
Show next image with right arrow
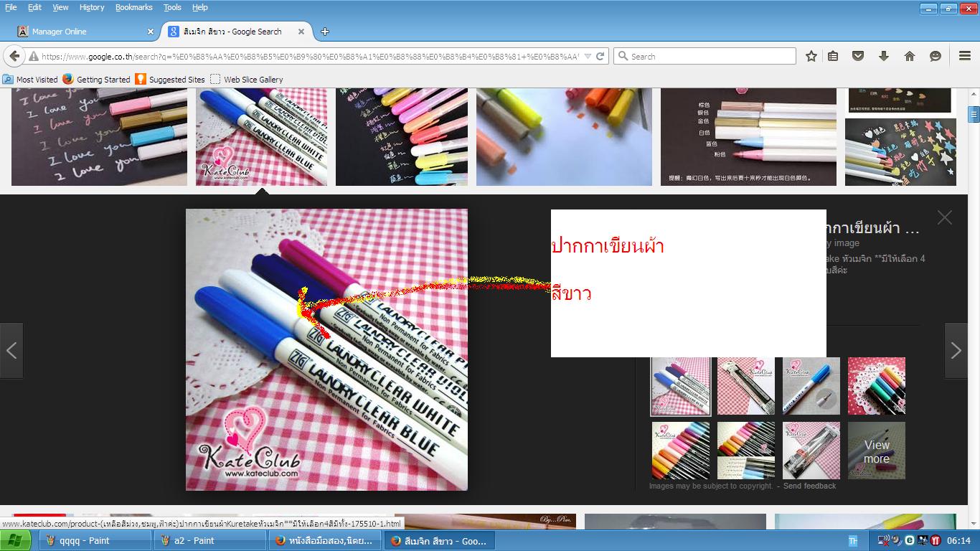(x=956, y=350)
